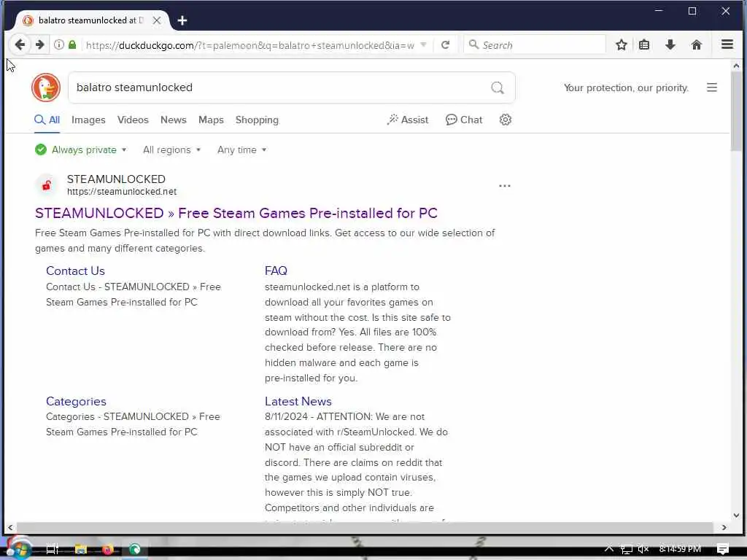Screen dimensions: 747x560
Task: Close the balatro steamunlocked tab
Action: coord(156,20)
